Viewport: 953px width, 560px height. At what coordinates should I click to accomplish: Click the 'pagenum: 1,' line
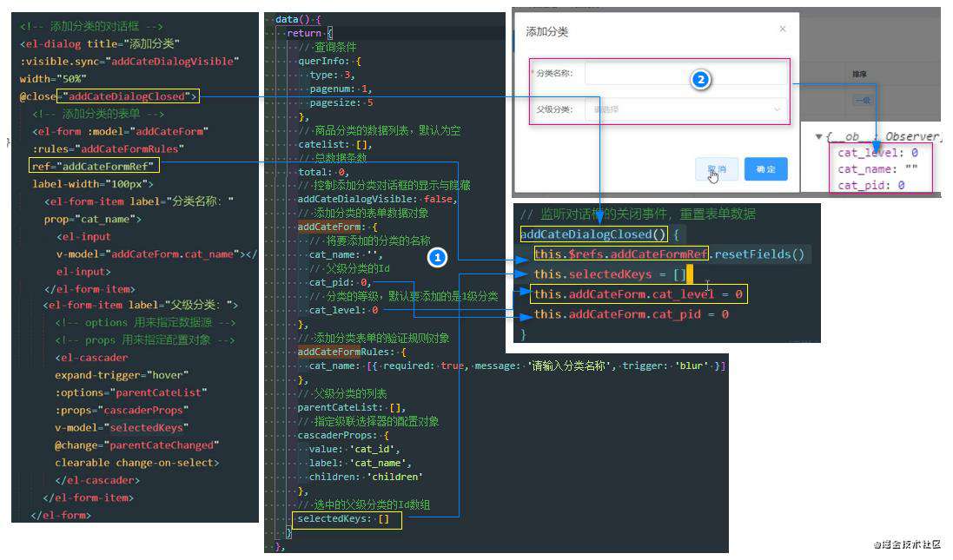[x=341, y=89]
